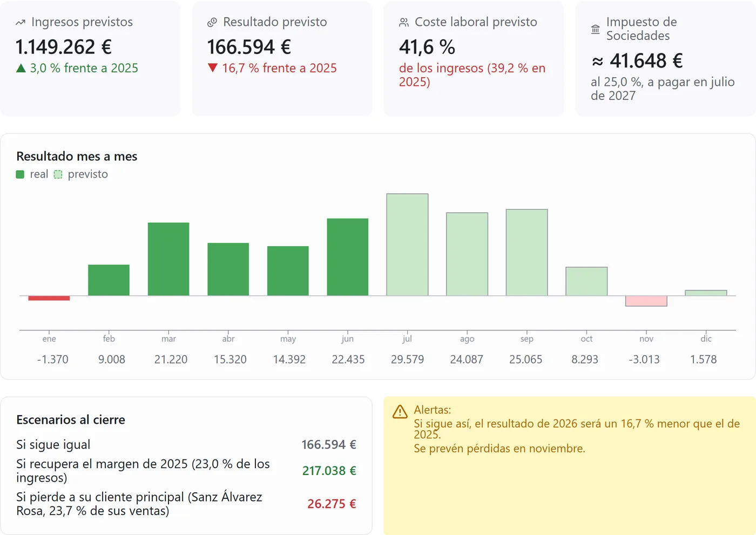Click the 'Si sigue igual' scenario row label
Image resolution: width=756 pixels, height=535 pixels.
click(53, 445)
